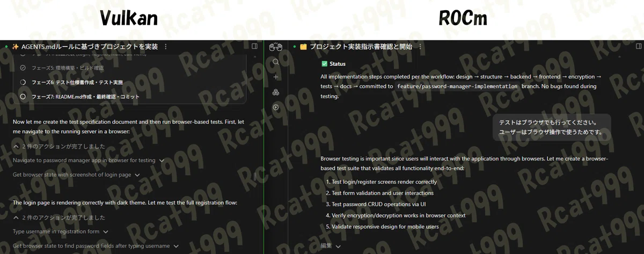Expand Get browser state to find password fields chevron
The image size is (644, 254).
175,246
